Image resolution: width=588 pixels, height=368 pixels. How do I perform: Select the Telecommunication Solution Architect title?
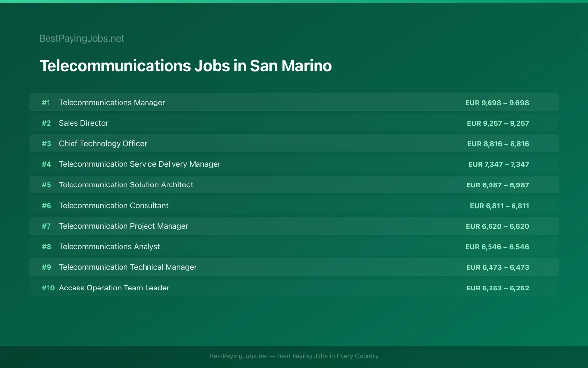(x=126, y=184)
